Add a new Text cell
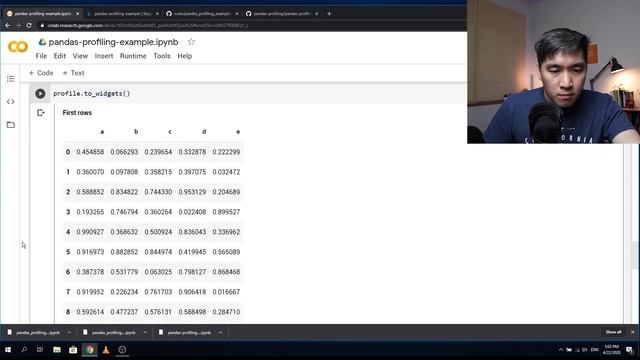 [x=73, y=73]
